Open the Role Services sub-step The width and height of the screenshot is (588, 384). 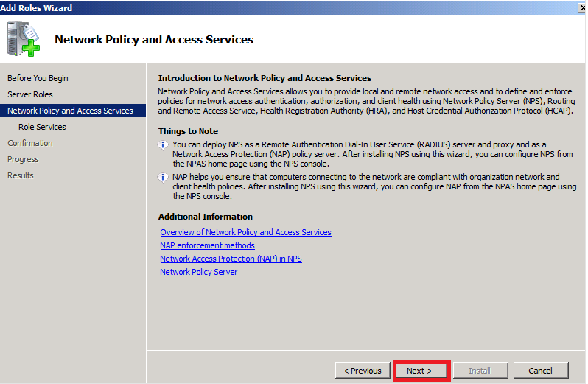pos(42,127)
